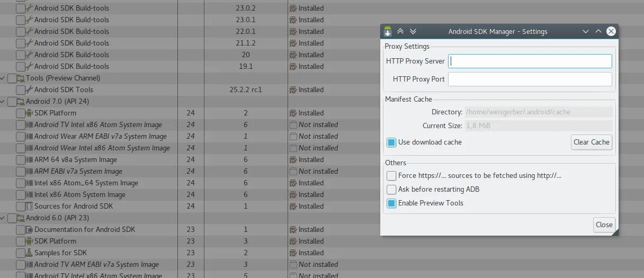Click the Android Wear ARM EABI v7a System Image name

click(101, 136)
